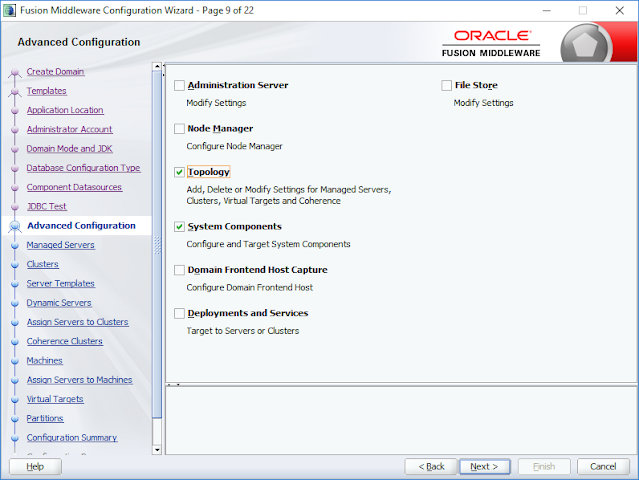Click the Oracle pentagon emblem icon

(584, 45)
